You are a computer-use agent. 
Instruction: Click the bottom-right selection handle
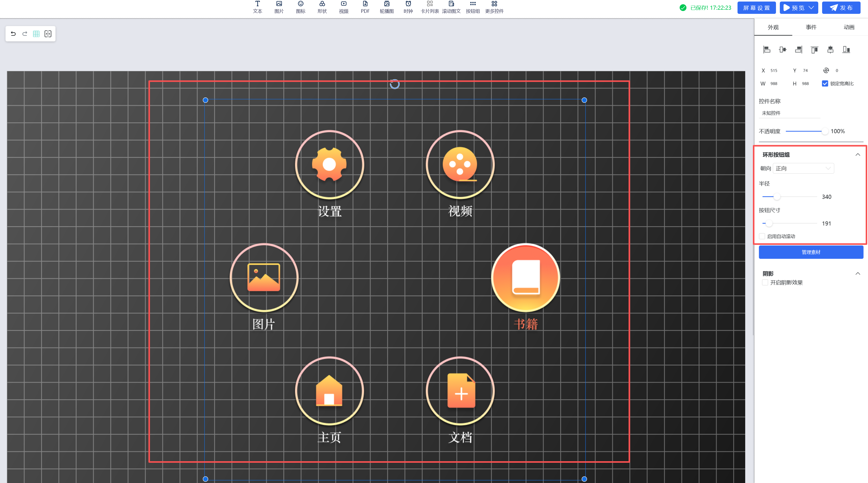coord(584,479)
